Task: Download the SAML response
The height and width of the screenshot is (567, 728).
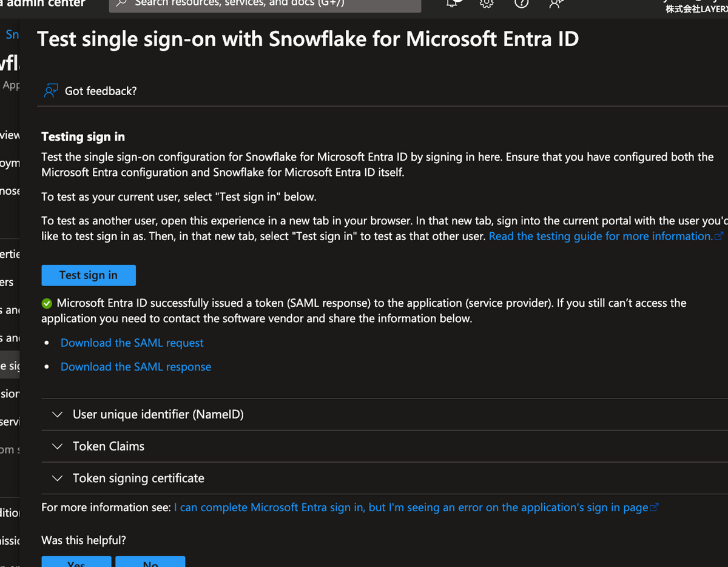Action: click(x=136, y=366)
